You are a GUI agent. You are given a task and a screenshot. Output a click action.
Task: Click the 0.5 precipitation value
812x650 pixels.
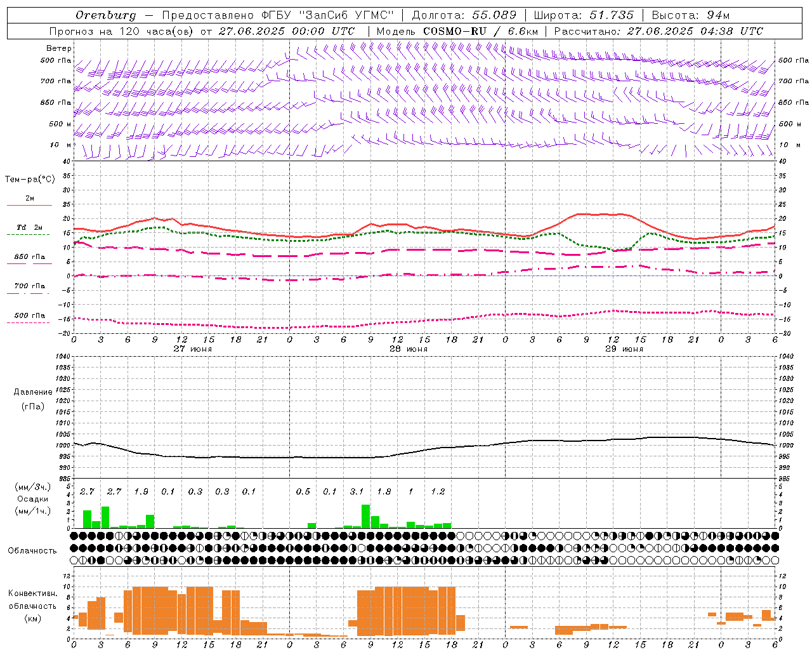[x=303, y=491]
